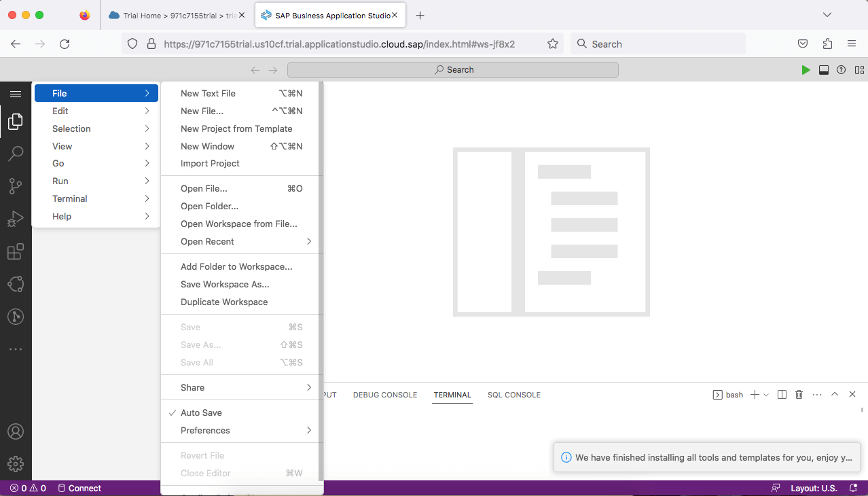This screenshot has height=496, width=868.
Task: Open additional views ellipsis in activity bar
Action: (x=16, y=349)
